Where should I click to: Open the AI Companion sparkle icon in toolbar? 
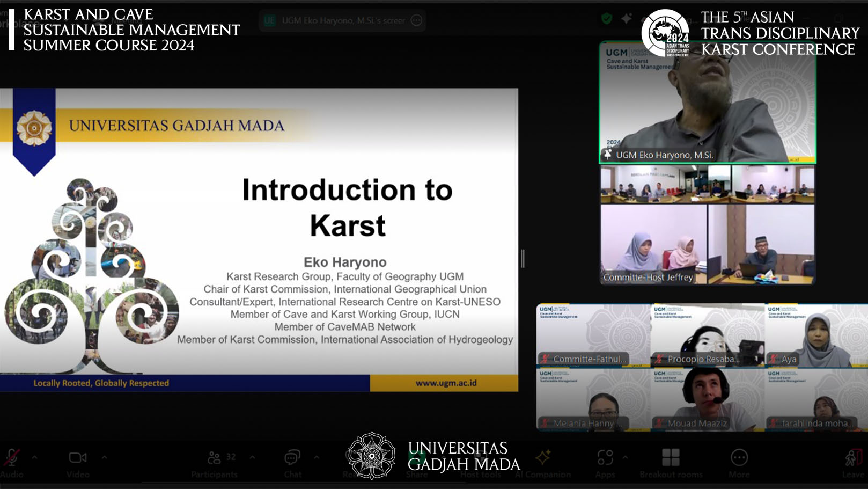point(543,457)
